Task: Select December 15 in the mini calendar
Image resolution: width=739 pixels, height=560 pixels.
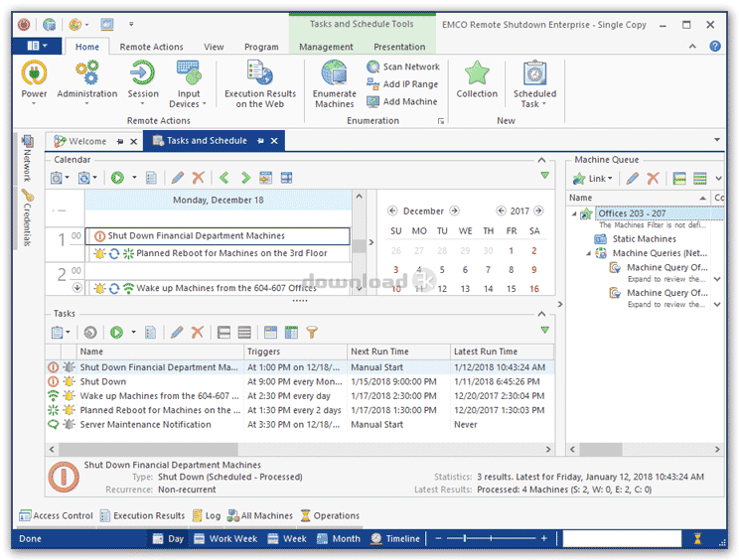Action: (511, 289)
